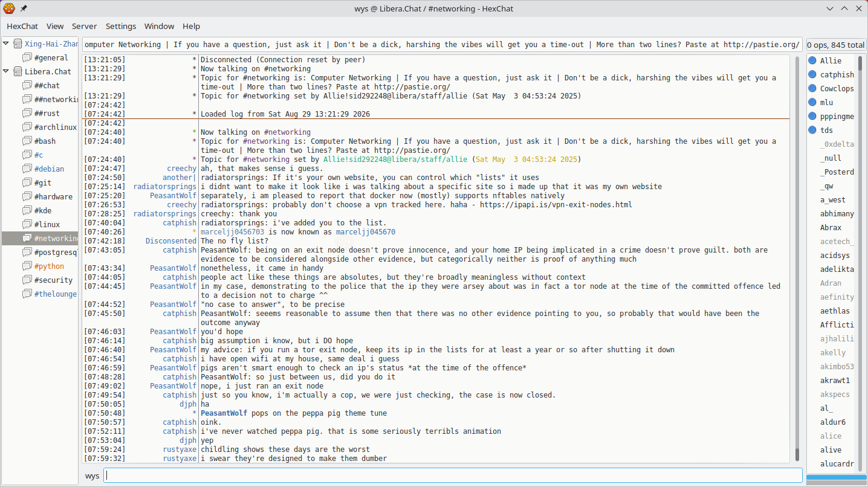The height and width of the screenshot is (487, 868).
Task: Click nick marcelj045670 in rename notice
Action: 366,232
